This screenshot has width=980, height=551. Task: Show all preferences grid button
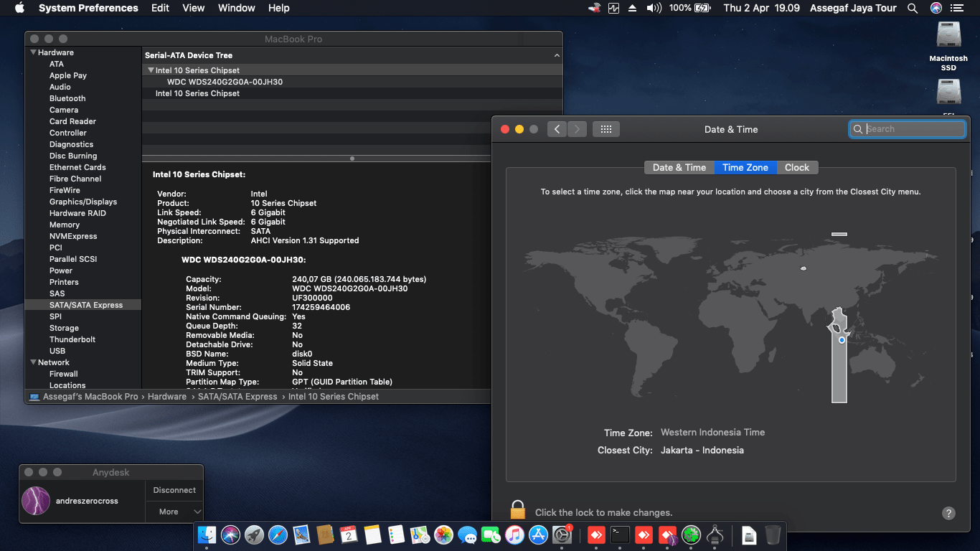606,129
